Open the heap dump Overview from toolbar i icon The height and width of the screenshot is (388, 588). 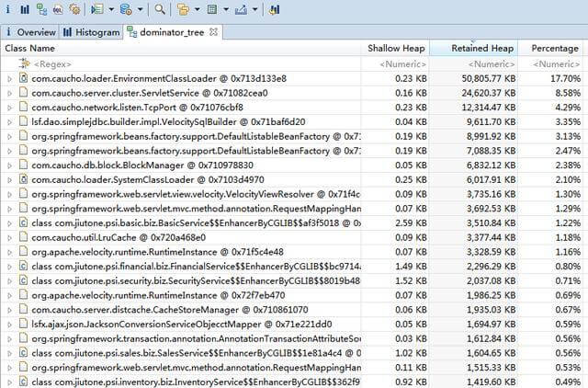[x=7, y=9]
